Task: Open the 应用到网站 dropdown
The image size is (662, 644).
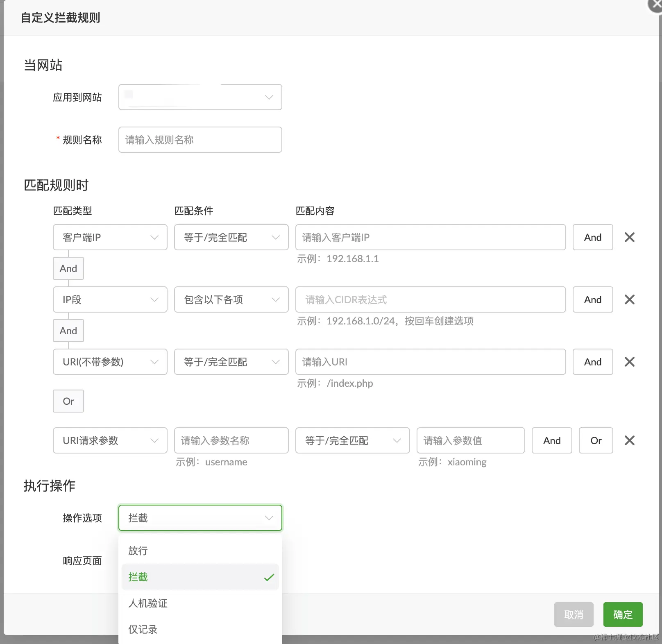Action: 200,97
